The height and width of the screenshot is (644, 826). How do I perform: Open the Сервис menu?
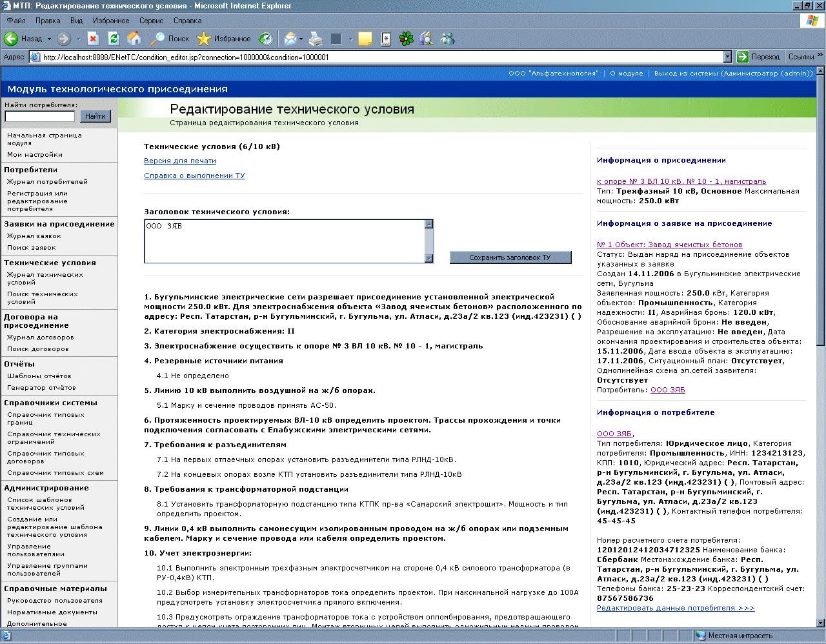151,21
